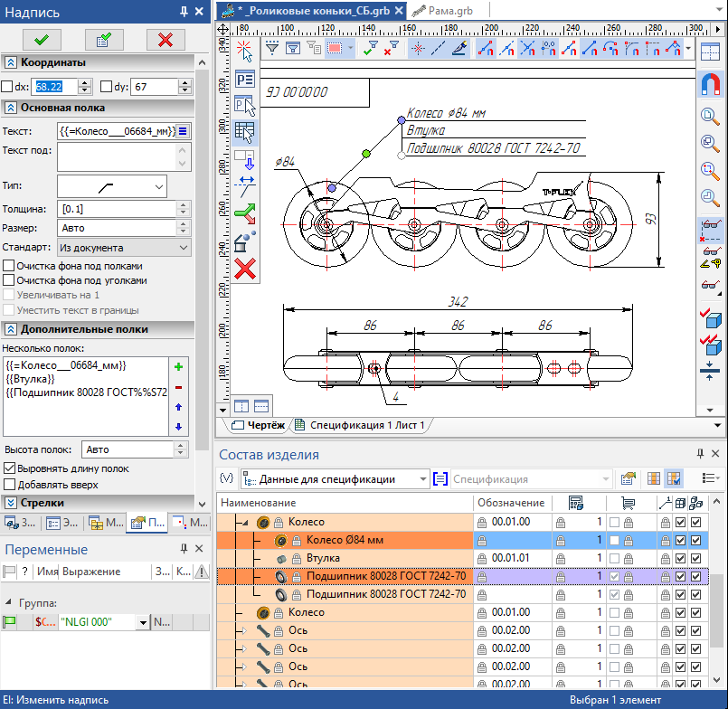The image size is (728, 709).
Task: Enable Очистка фона под полками checkbox
Action: click(9, 266)
